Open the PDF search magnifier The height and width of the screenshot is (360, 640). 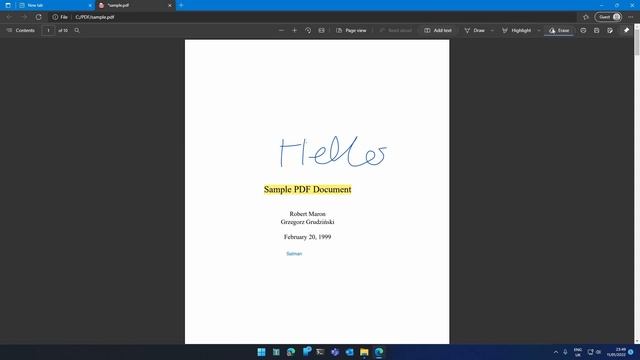[x=77, y=30]
